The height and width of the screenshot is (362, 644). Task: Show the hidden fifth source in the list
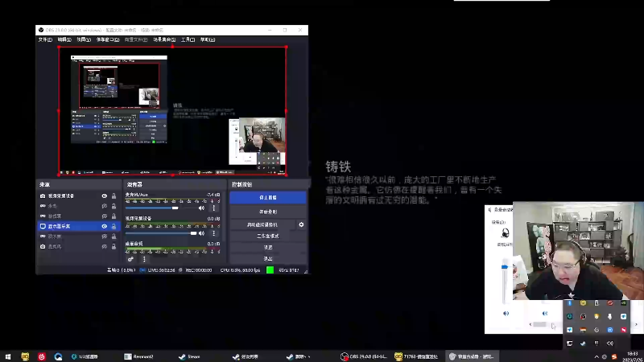(105, 237)
